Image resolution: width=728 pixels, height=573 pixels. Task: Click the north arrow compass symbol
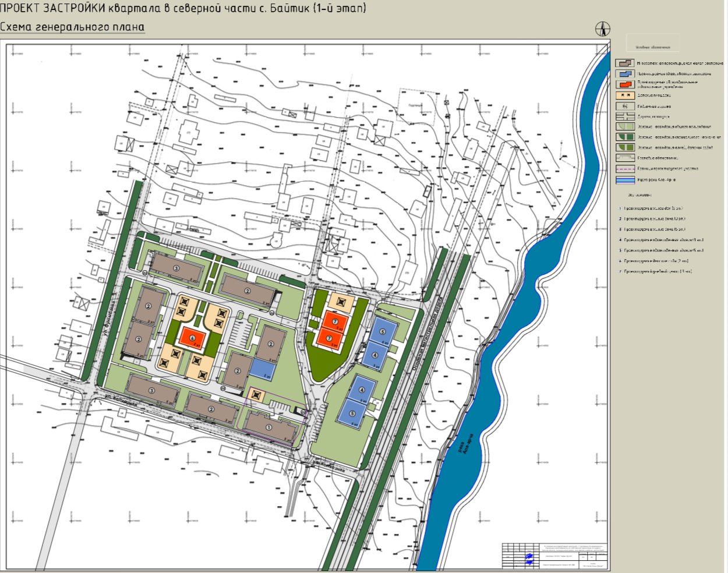click(x=603, y=29)
